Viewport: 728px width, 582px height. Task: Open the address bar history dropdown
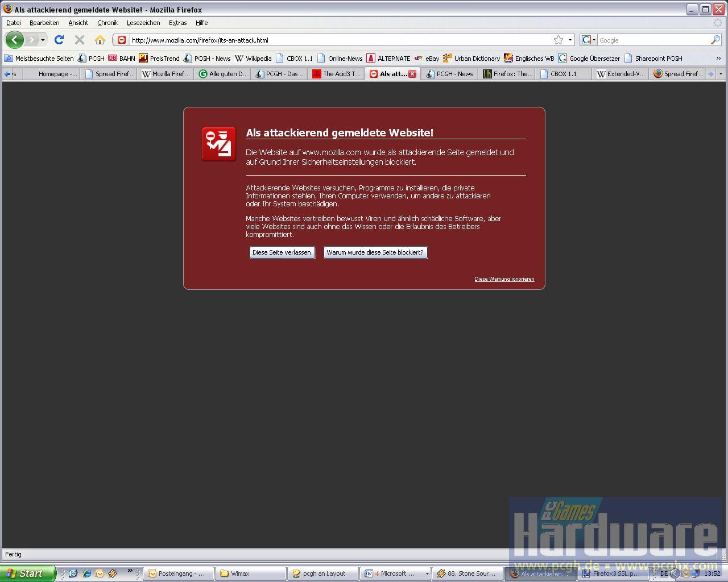[570, 40]
